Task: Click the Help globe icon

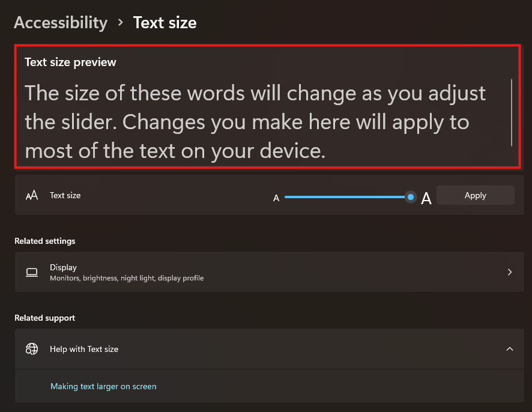Action: click(x=32, y=349)
